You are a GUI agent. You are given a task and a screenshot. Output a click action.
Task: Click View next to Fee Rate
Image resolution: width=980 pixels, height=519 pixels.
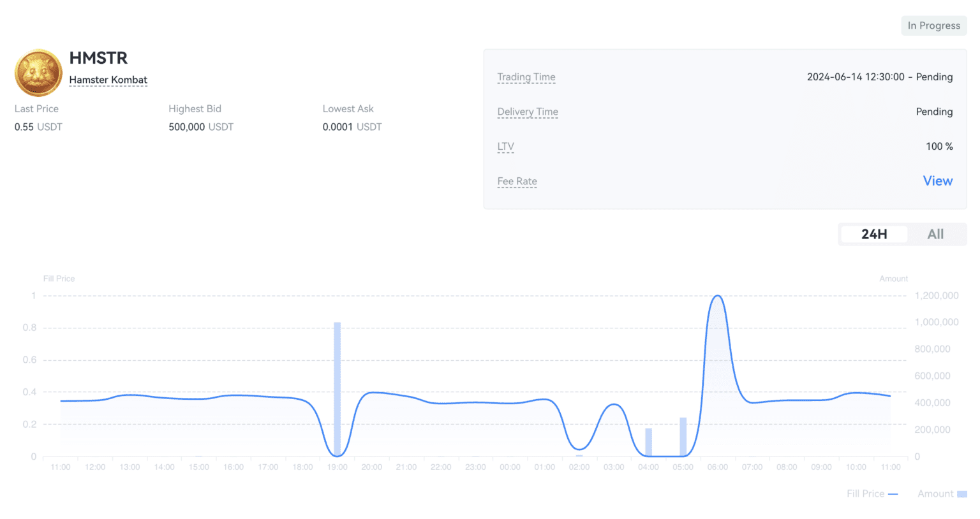[937, 181]
